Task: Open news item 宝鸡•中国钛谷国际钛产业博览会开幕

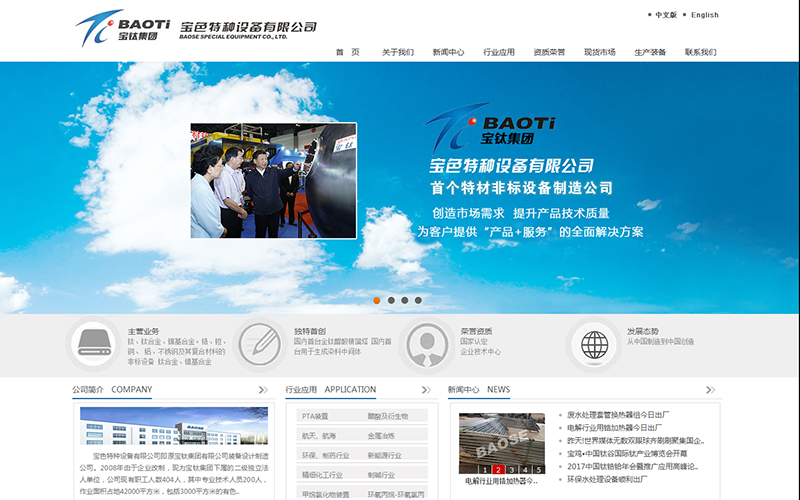Action: [627, 453]
